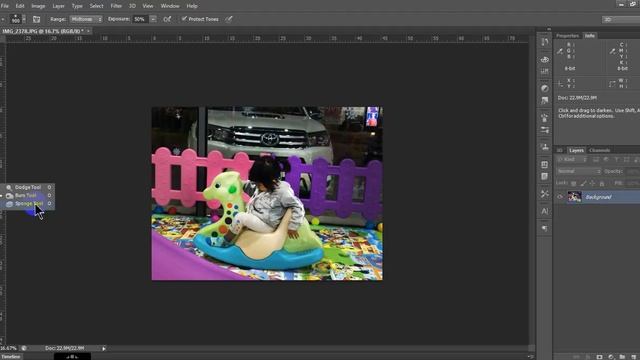Open the File menu
This screenshot has height=360, width=640.
5,6
